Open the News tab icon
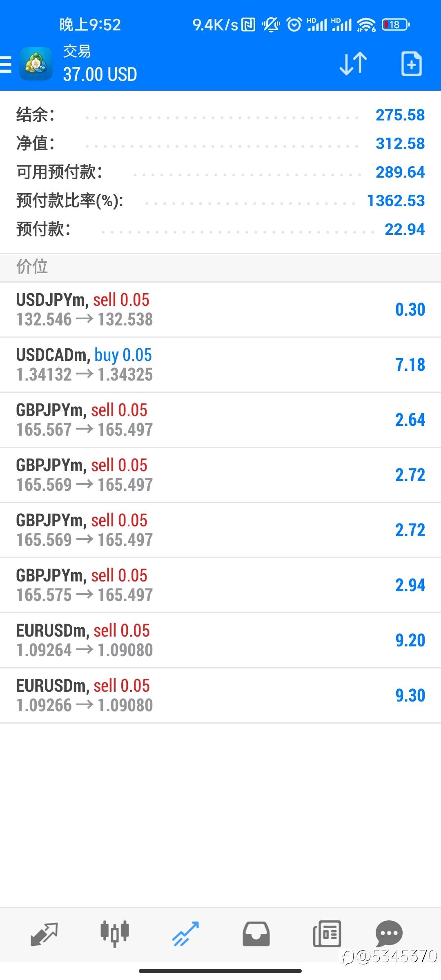441x980 pixels. coord(327,934)
